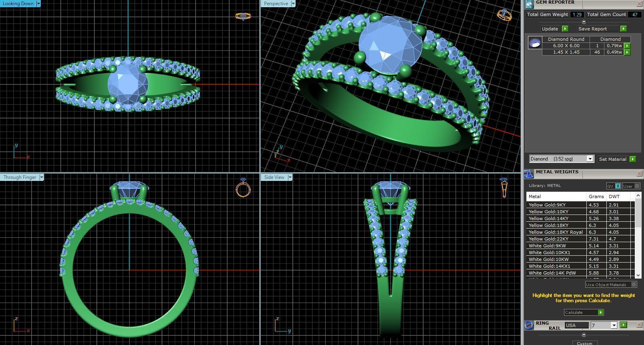The image size is (644, 345).
Task: Click the metal list scrollbar down arrow
Action: [x=638, y=275]
